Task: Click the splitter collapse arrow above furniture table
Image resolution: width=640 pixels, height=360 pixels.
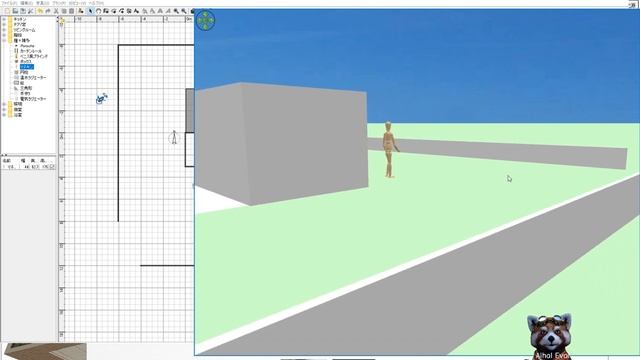Action: [x=2, y=155]
